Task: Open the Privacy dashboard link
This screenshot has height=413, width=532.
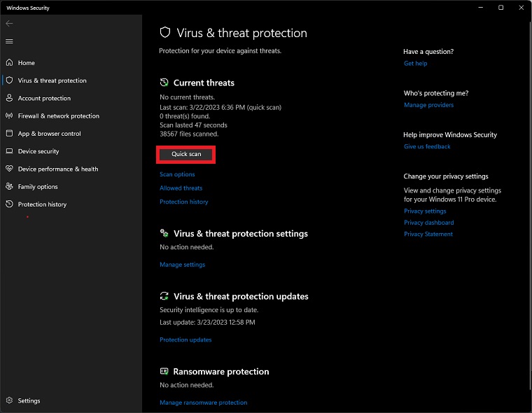Action: click(x=428, y=223)
